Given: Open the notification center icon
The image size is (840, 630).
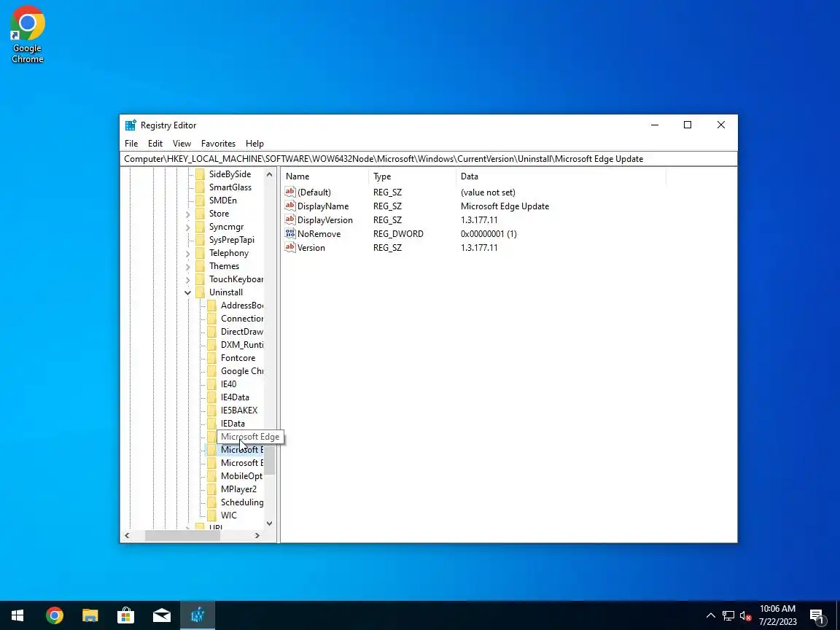Looking at the screenshot, I should click(x=818, y=615).
